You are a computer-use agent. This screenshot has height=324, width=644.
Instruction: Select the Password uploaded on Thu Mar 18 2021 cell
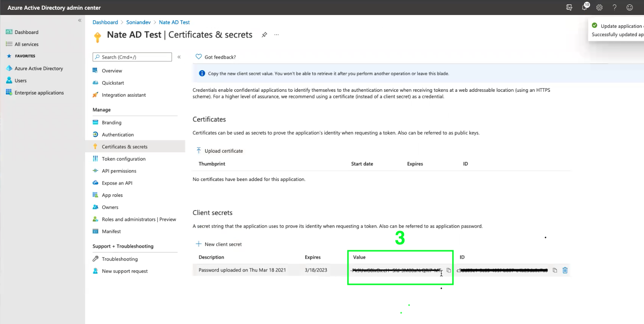242,270
